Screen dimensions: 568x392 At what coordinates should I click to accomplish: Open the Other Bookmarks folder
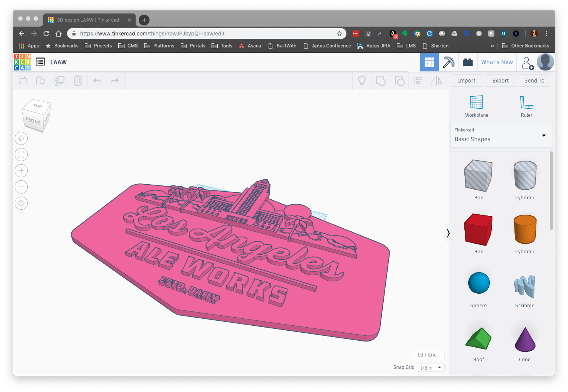pyautogui.click(x=526, y=45)
